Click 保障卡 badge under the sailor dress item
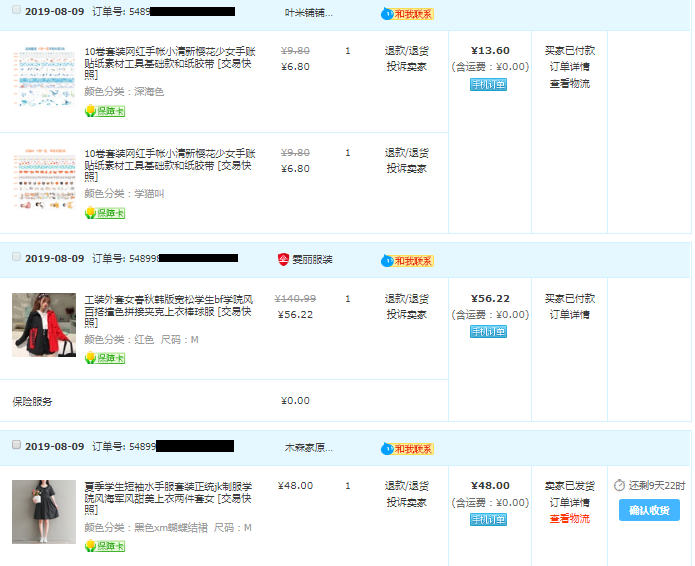Screen dimensions: 695x566 click(105, 546)
